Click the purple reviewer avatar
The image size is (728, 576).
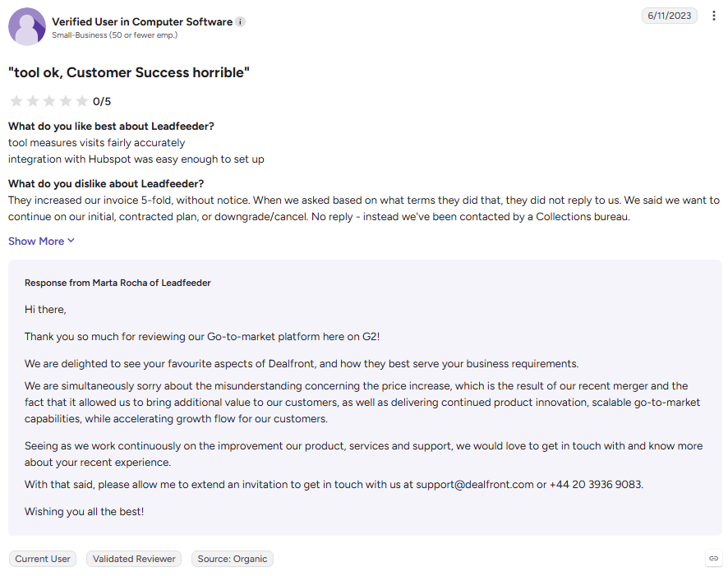27,26
